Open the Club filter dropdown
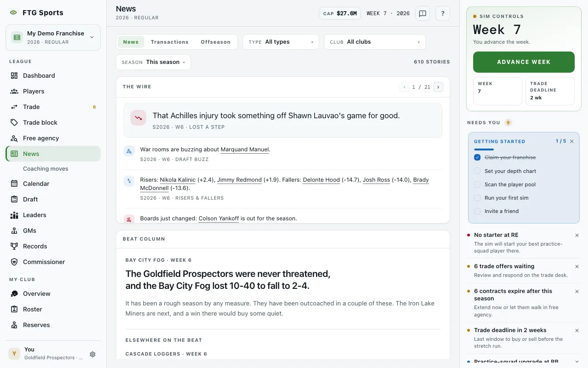The width and height of the screenshot is (588, 368). pyautogui.click(x=374, y=42)
